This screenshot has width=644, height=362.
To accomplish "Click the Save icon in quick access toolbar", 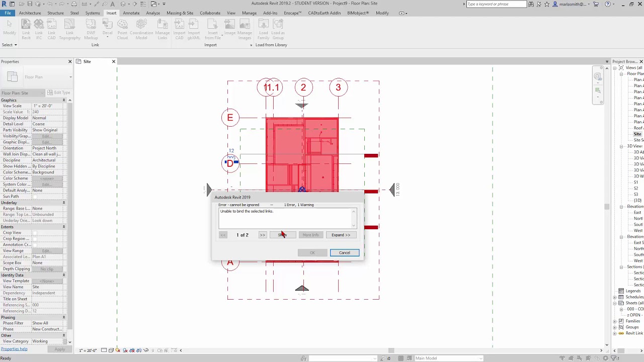I will (x=30, y=4).
